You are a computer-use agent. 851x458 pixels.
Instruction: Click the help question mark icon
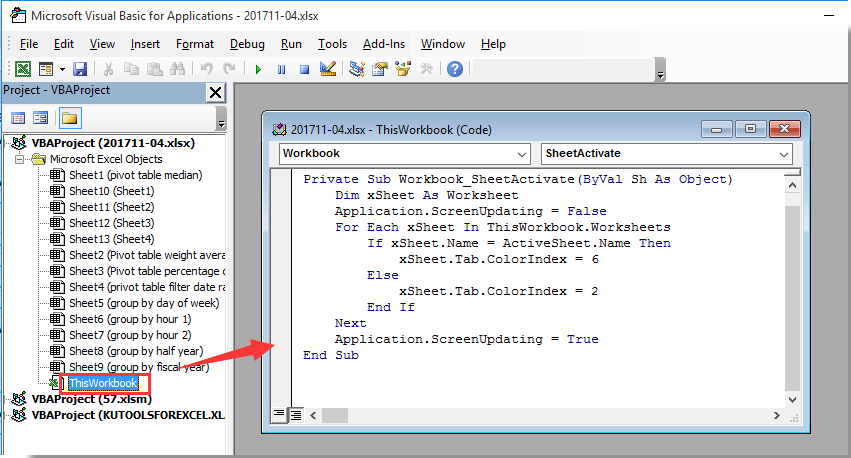click(455, 69)
